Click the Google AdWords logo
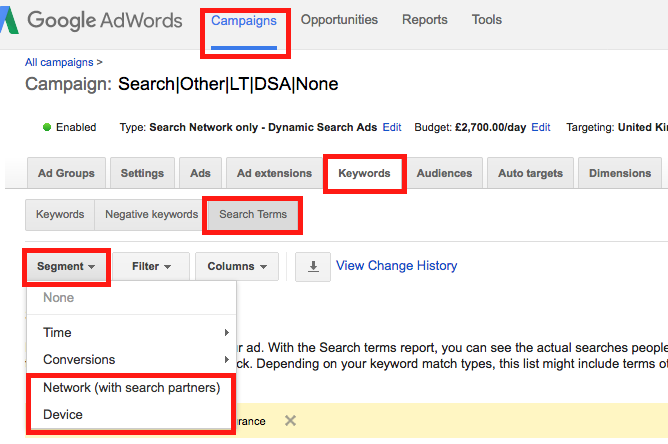 [x=91, y=20]
